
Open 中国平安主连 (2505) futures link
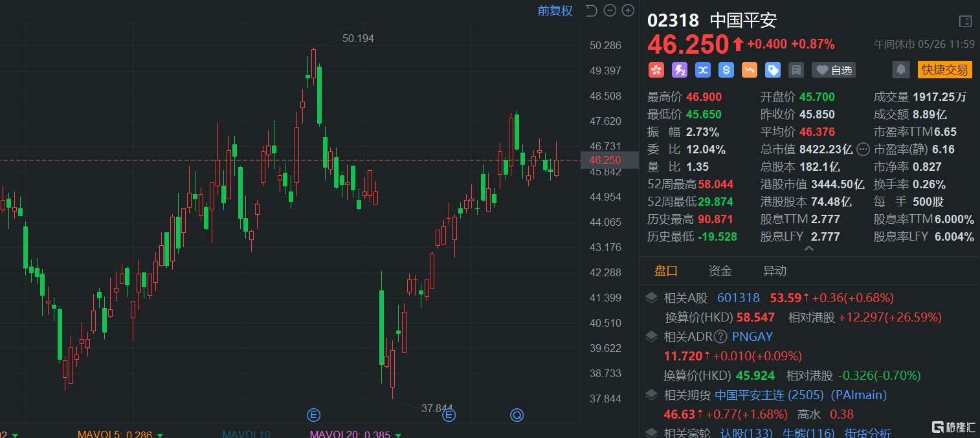click(x=769, y=395)
